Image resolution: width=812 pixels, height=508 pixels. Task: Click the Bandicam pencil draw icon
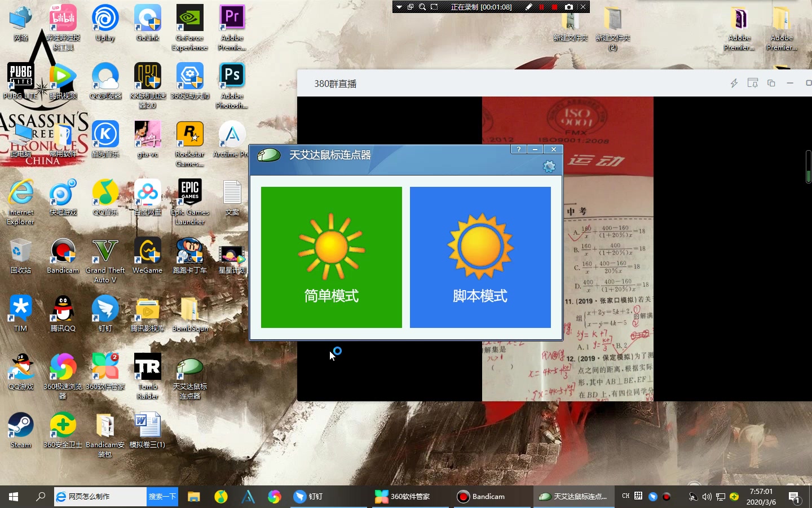pos(528,7)
